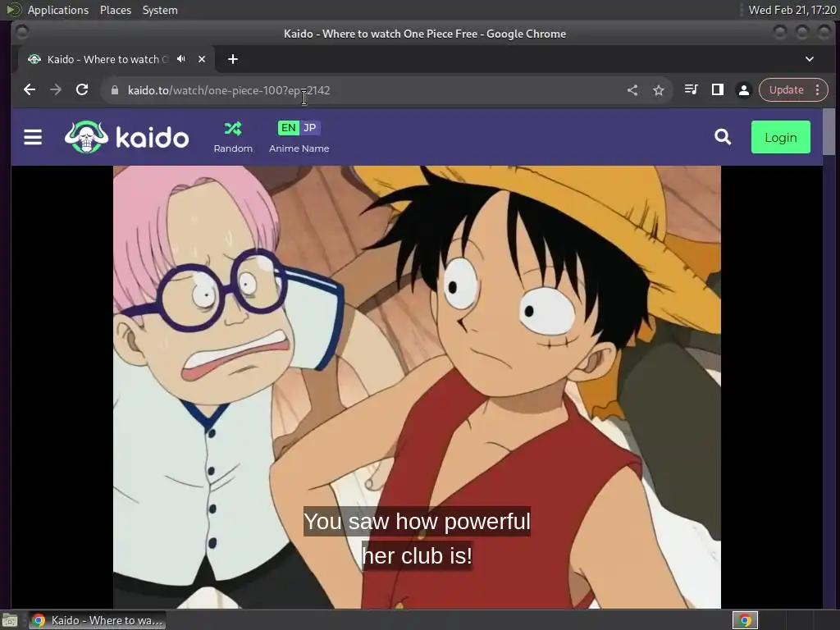The height and width of the screenshot is (630, 840).
Task: Open window menu in Chrome title bar
Action: click(22, 33)
